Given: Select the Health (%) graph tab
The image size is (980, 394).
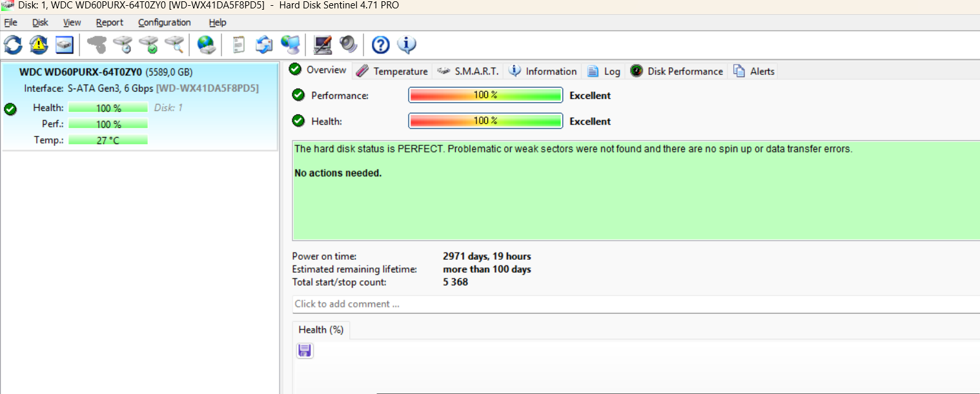Looking at the screenshot, I should click(321, 329).
